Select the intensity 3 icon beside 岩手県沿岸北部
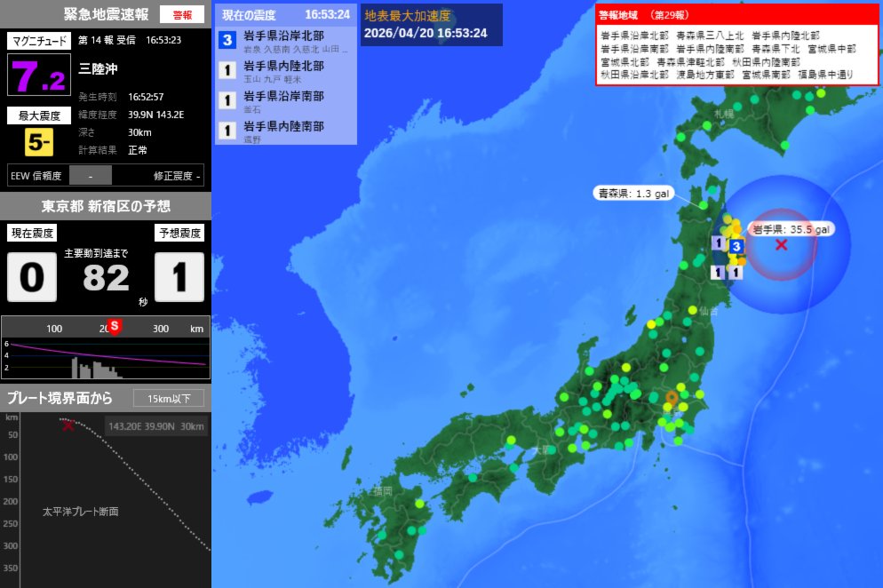 (227, 40)
